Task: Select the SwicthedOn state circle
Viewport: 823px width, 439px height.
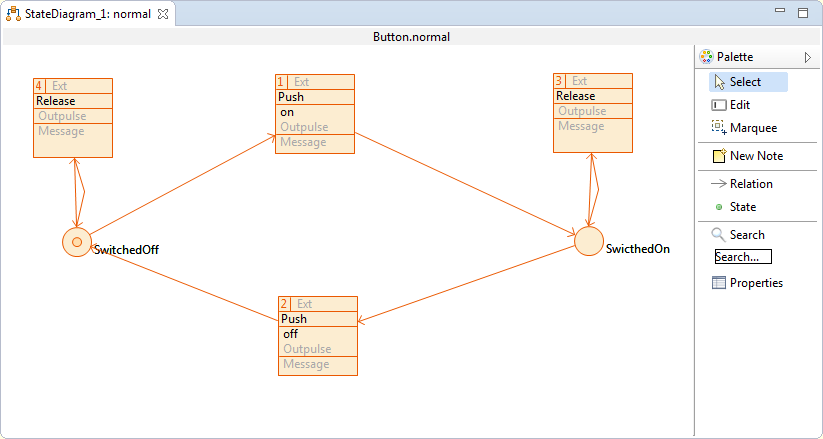Action: click(x=589, y=241)
